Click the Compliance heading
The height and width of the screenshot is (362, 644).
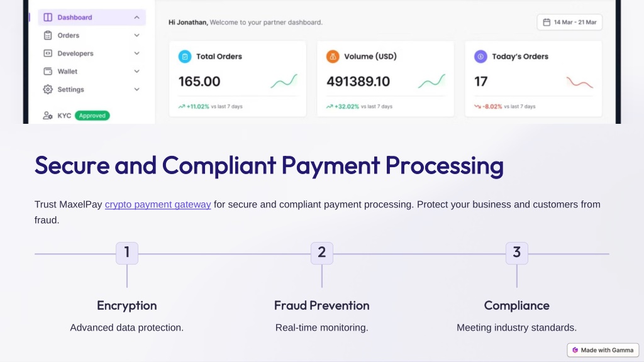[517, 305]
